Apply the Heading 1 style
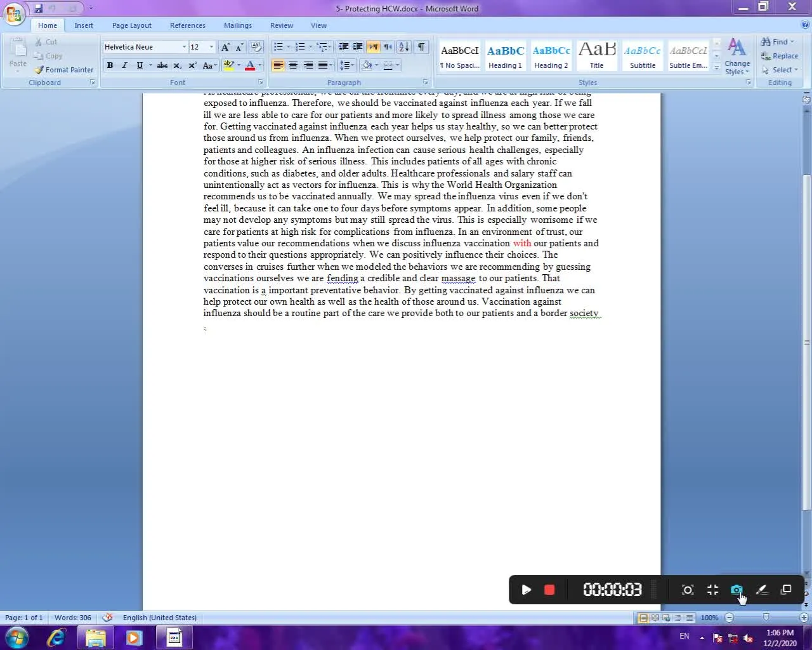This screenshot has height=650, width=812. point(505,56)
